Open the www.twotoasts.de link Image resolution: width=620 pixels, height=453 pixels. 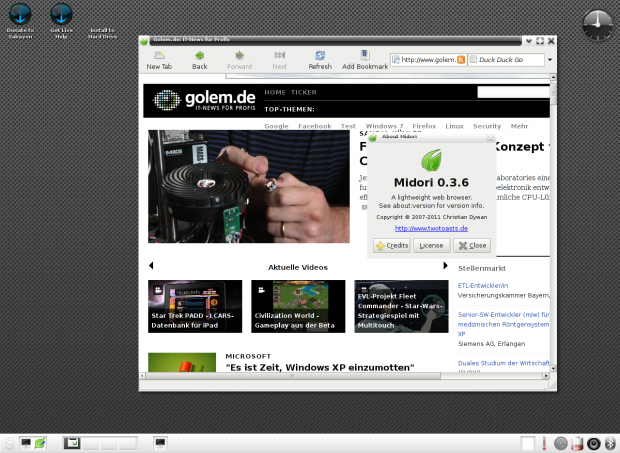(x=431, y=228)
